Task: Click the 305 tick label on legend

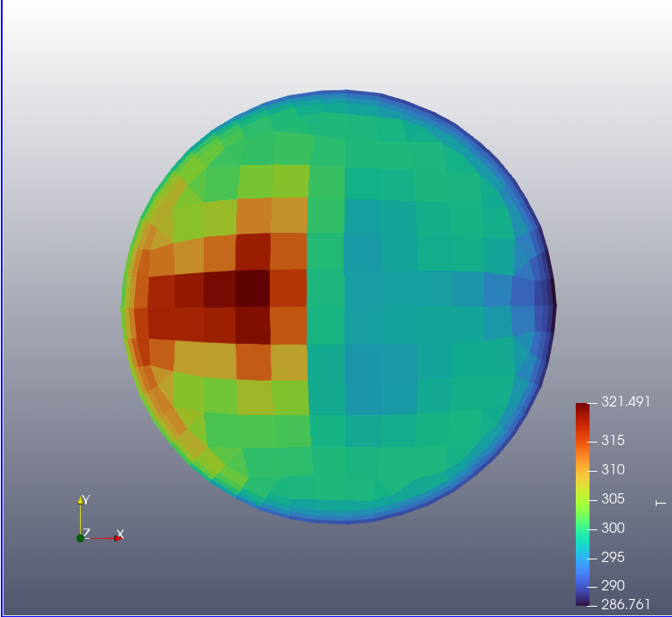Action: [x=613, y=499]
